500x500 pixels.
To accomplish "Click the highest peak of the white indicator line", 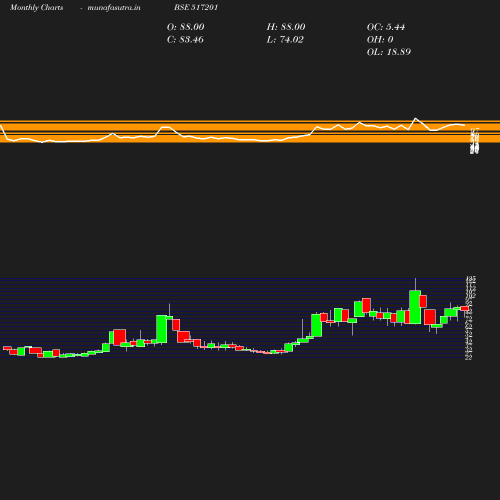I will tap(415, 118).
